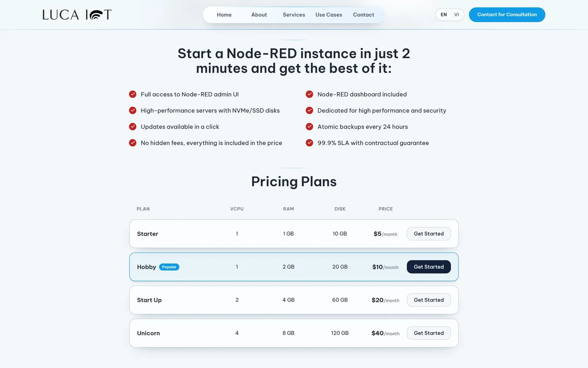588x368 pixels.
Task: Select the Unicorn plan name
Action: pos(148,333)
